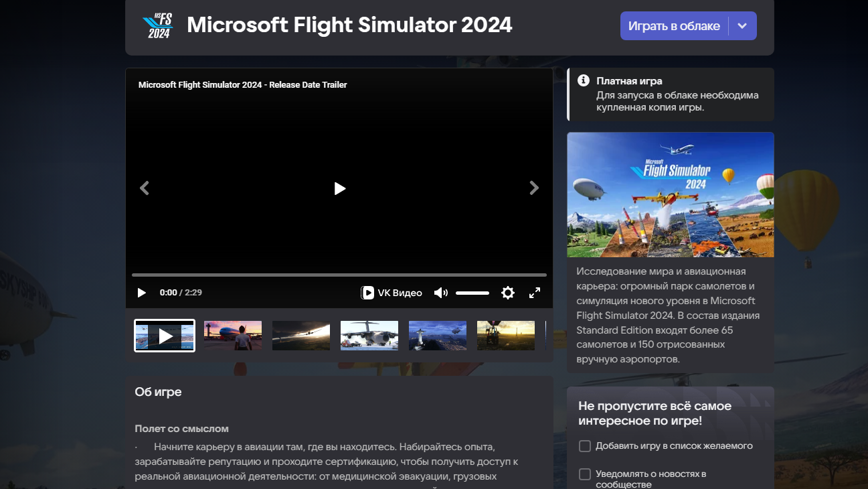Select the trailer video thumbnail with play symbol
The width and height of the screenshot is (868, 489).
pyautogui.click(x=165, y=336)
